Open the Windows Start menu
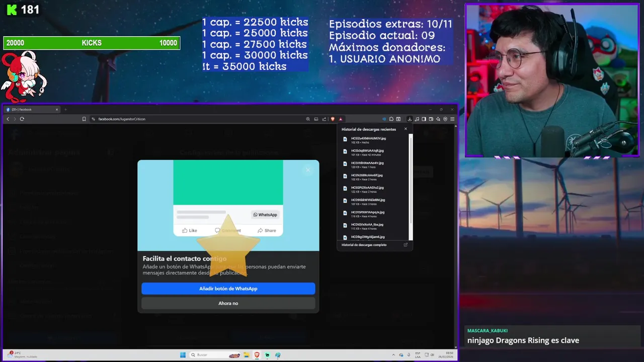The width and height of the screenshot is (644, 362). click(183, 355)
